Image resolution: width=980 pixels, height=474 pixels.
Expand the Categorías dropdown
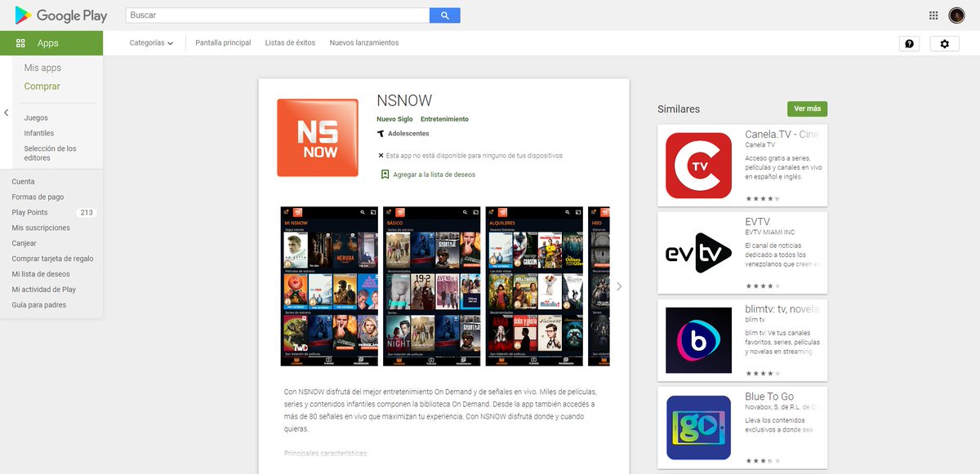[x=151, y=43]
